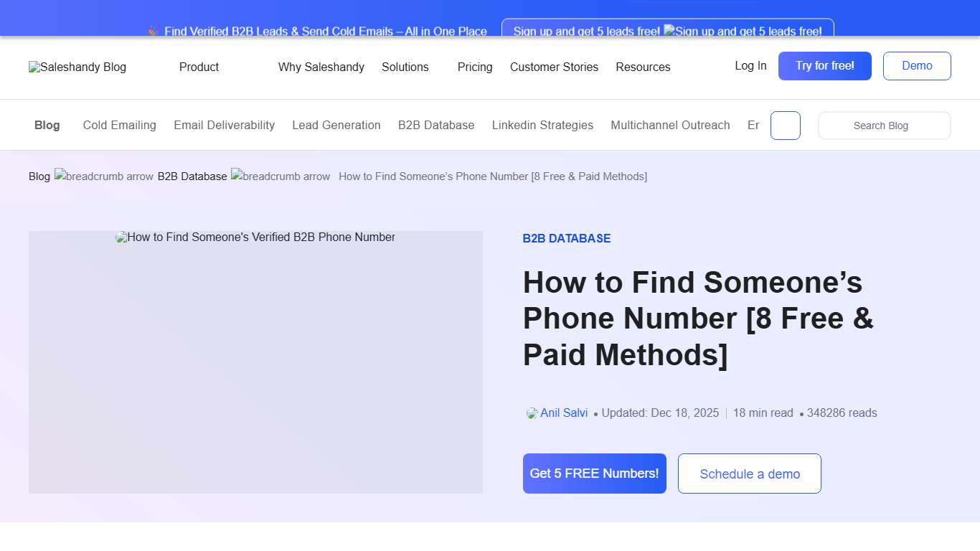Click the Saleshandy Blog logo
Viewport: 980px width, 551px height.
77,67
